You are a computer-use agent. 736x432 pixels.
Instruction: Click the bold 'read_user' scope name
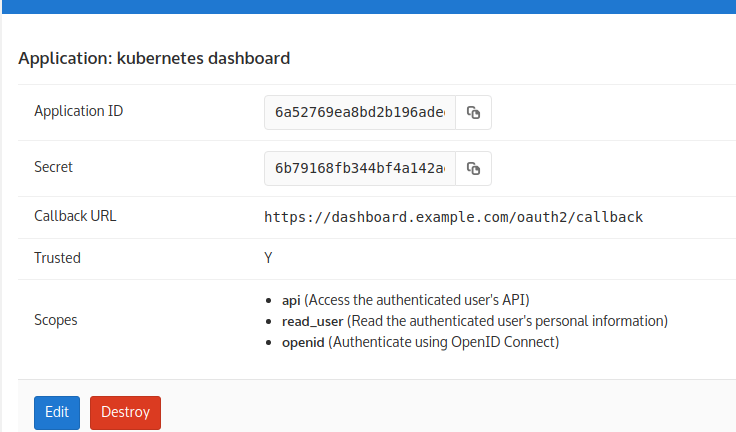(x=313, y=321)
